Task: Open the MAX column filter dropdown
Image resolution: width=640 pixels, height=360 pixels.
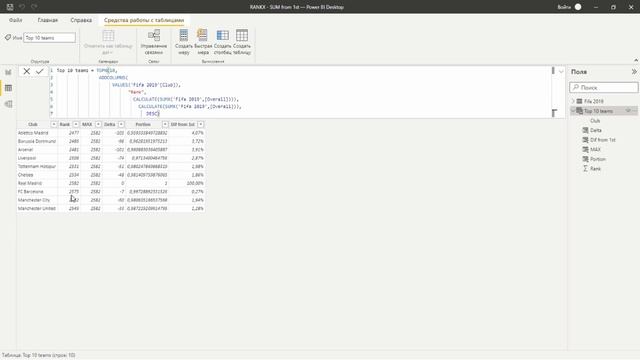Action: click(98, 124)
